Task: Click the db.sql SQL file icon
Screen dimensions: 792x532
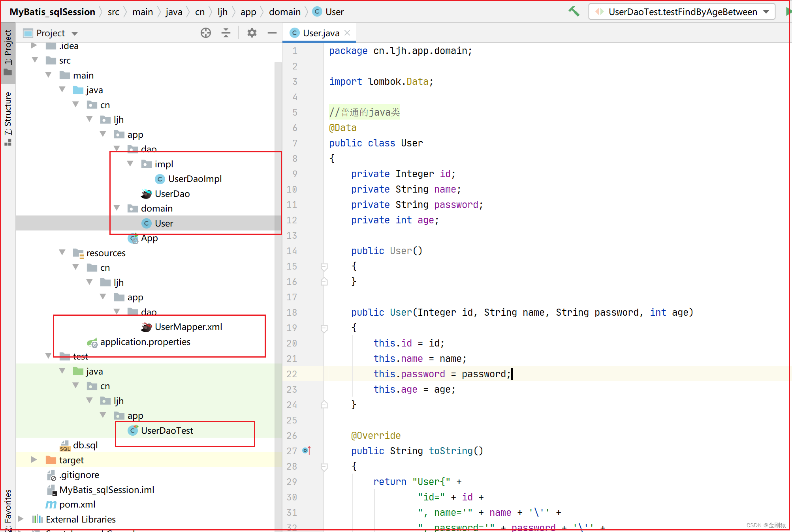Action: point(65,446)
